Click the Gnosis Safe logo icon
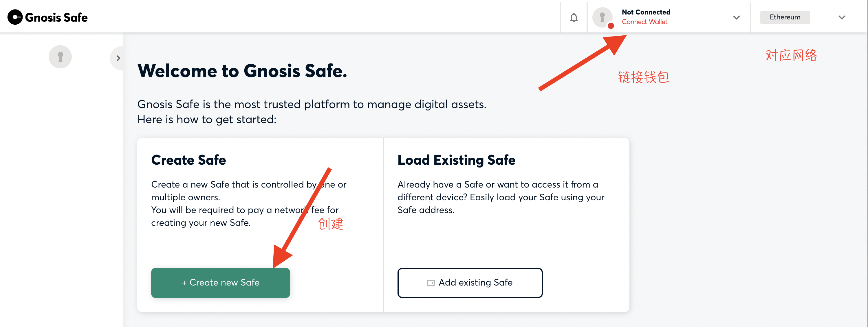This screenshot has width=868, height=327. click(14, 17)
